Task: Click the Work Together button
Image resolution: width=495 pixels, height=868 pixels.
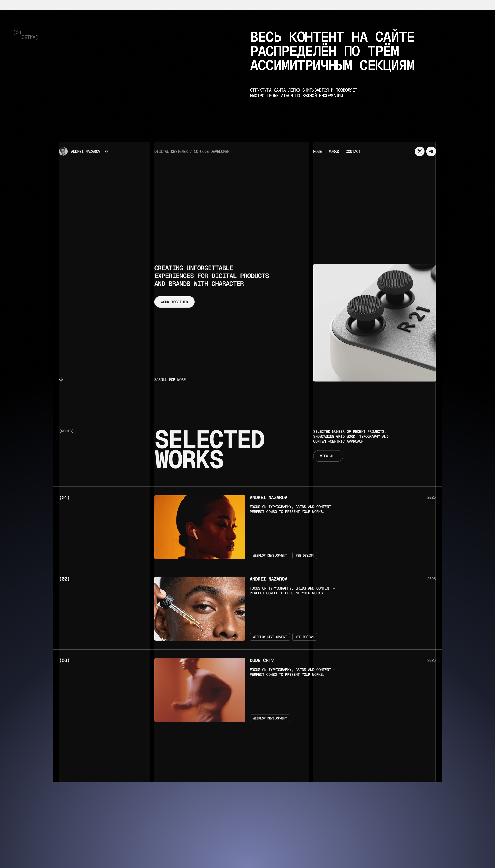Action: coord(174,302)
